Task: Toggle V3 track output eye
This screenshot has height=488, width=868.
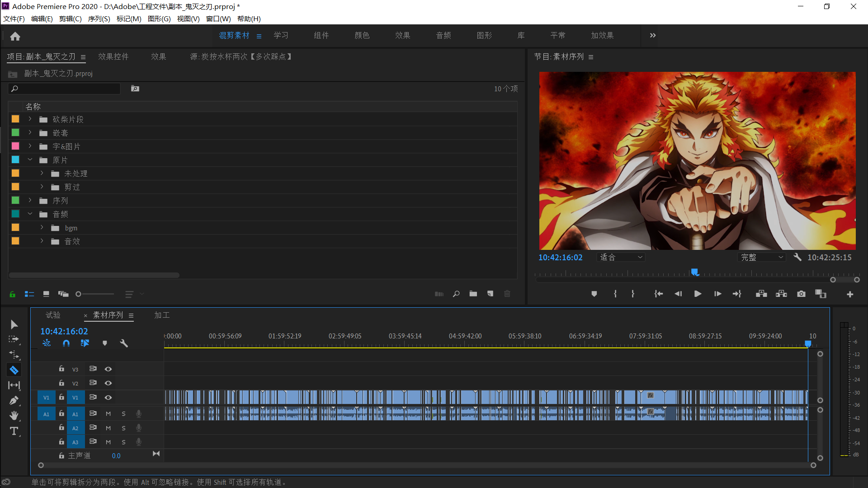Action: 108,369
